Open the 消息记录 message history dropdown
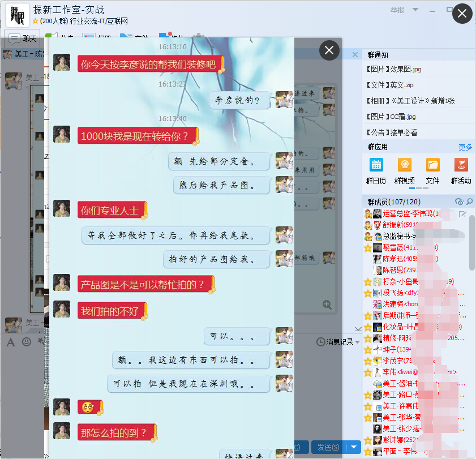This screenshot has height=459, width=476. point(338,342)
